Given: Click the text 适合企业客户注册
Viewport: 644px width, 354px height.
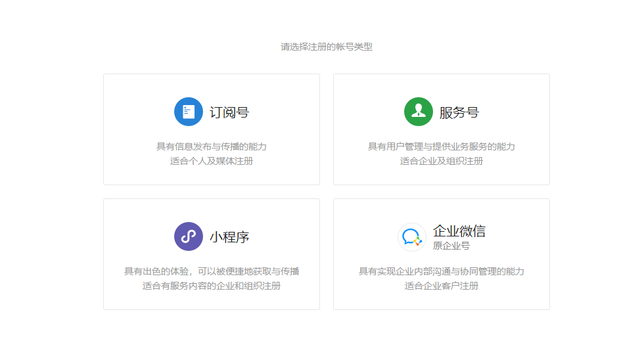Looking at the screenshot, I should coord(442,286).
